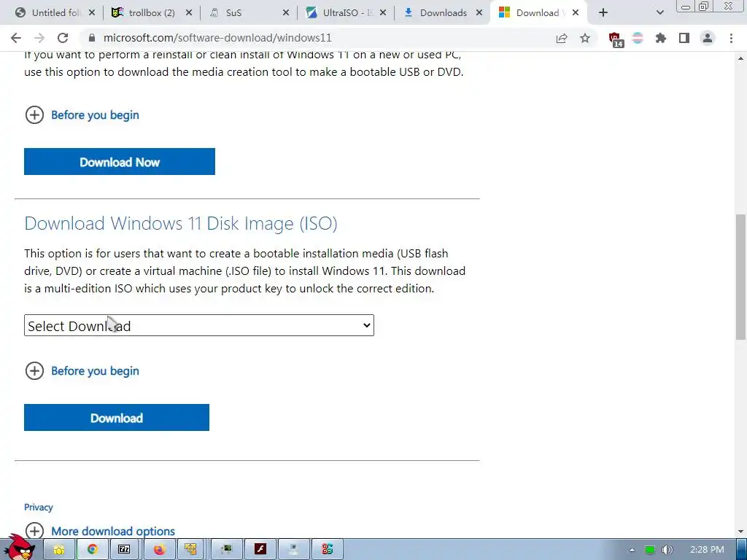
Task: Open the yellow folder taskbar icon
Action: 59,550
